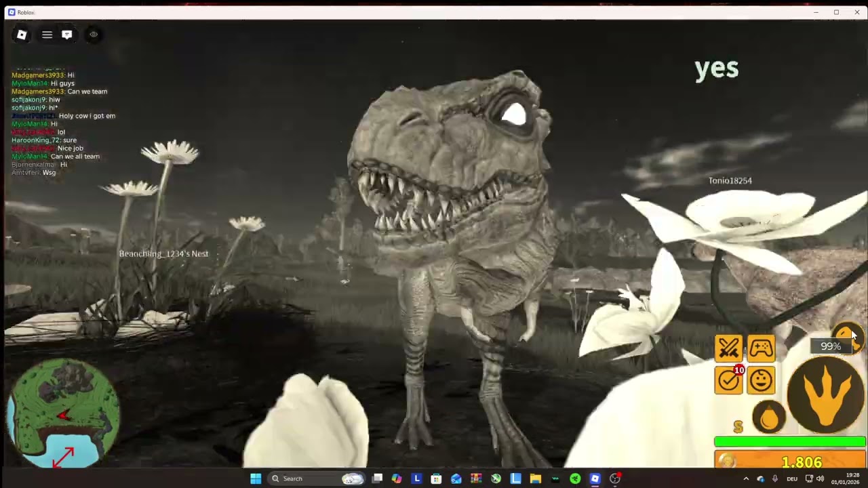Click chat message 'sofijakonj9: hiw'
The image size is (868, 488).
pyautogui.click(x=36, y=100)
